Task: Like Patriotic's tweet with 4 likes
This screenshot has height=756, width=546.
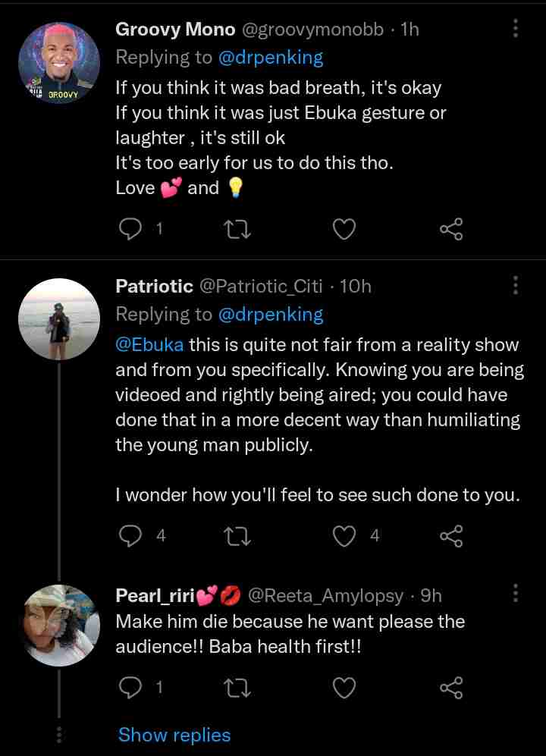Action: tap(345, 536)
